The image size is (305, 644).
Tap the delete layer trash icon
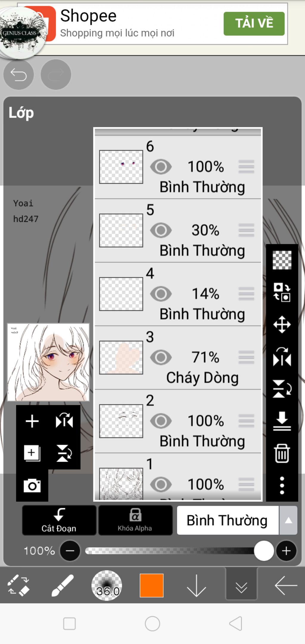tap(282, 453)
